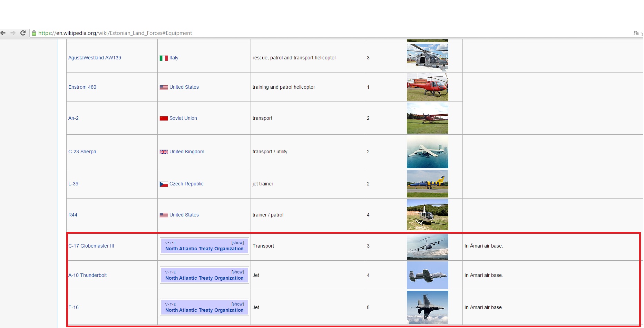
Task: Click the United Kingdom flag icon
Action: click(x=164, y=152)
